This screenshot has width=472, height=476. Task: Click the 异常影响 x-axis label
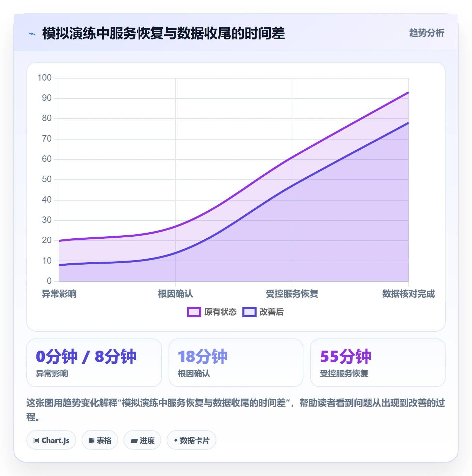pyautogui.click(x=59, y=294)
